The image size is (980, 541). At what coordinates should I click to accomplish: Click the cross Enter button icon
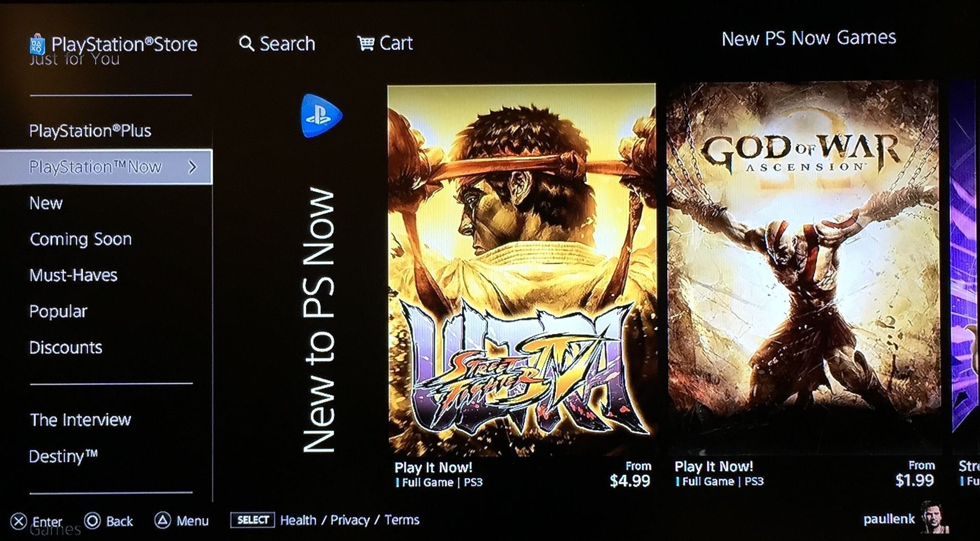tap(19, 521)
